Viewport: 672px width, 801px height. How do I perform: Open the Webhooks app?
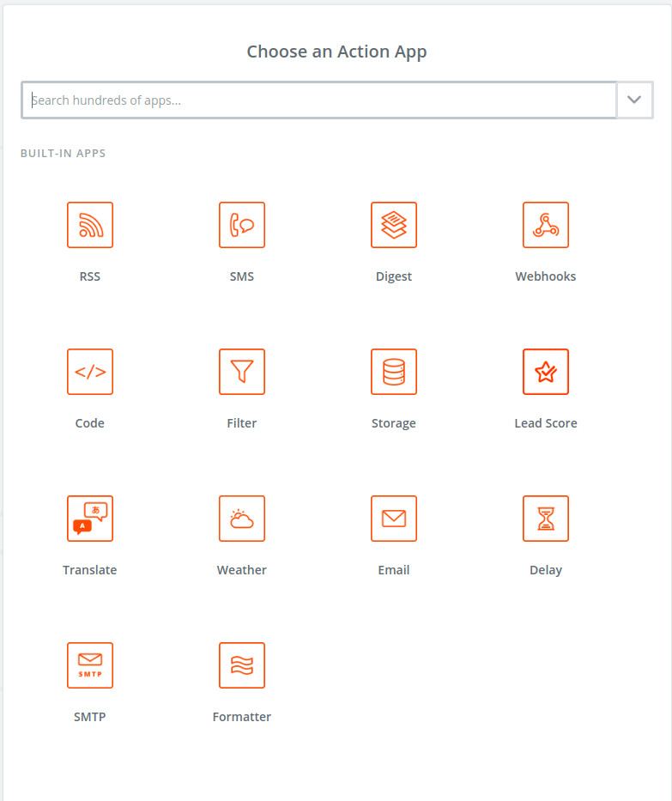pos(546,225)
